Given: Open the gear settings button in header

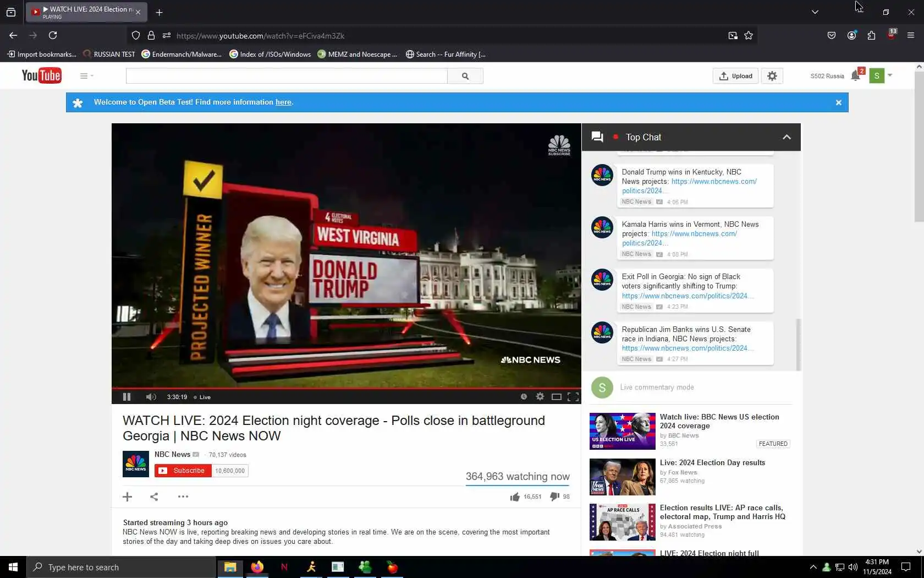Looking at the screenshot, I should point(772,76).
